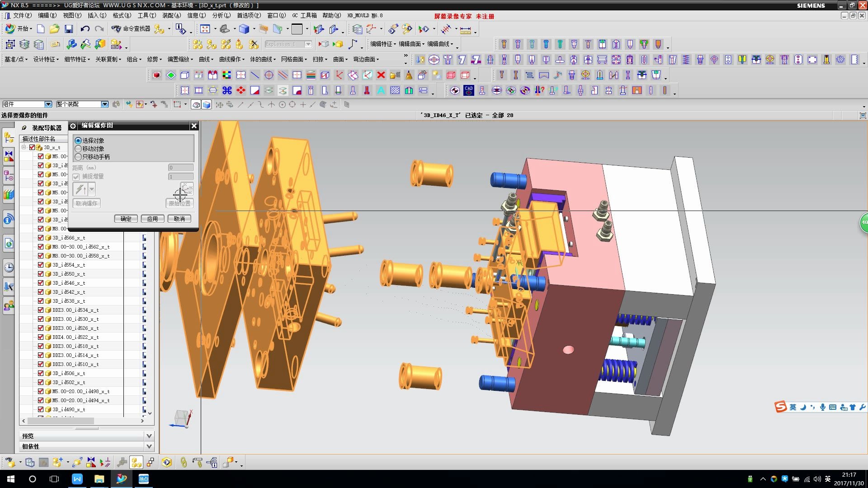868x488 pixels.
Task: Click the Sogou input method S icon
Action: point(781,407)
